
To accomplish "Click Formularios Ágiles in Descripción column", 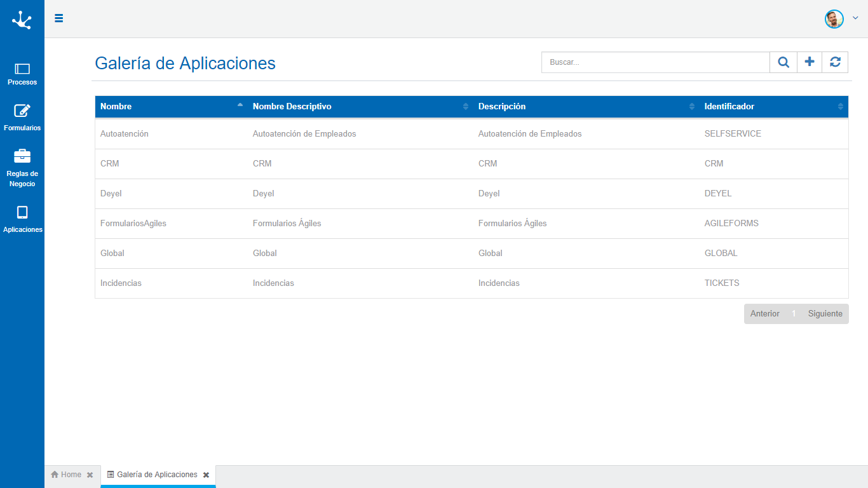I will click(x=513, y=224).
